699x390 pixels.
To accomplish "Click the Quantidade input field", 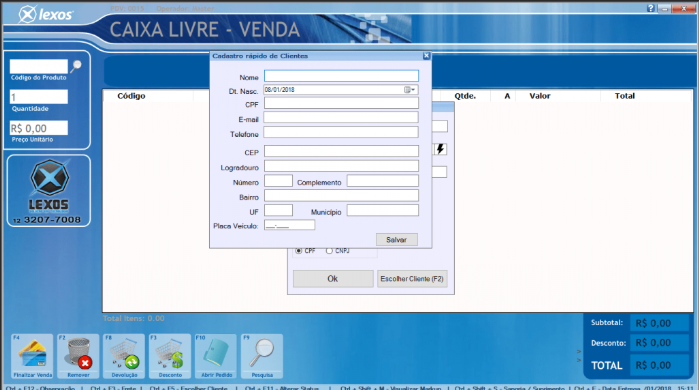I will (x=39, y=97).
